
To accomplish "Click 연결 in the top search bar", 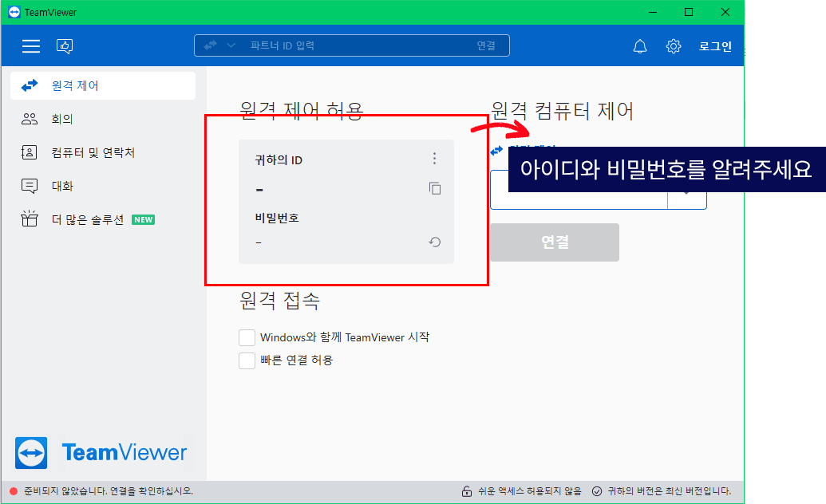I will pyautogui.click(x=486, y=45).
